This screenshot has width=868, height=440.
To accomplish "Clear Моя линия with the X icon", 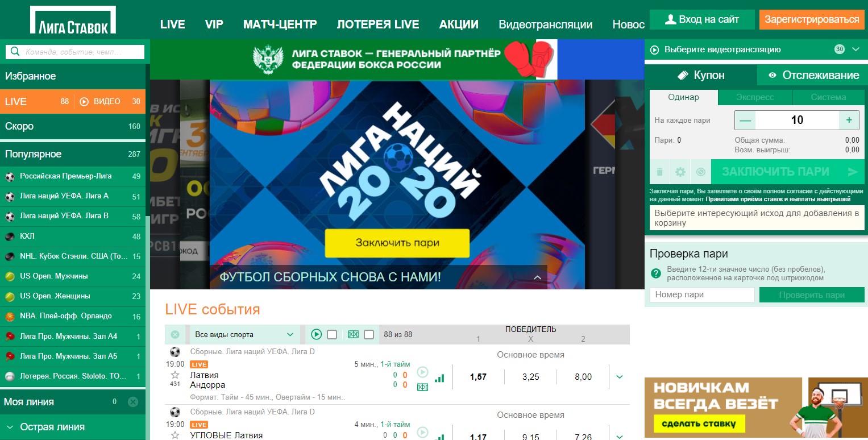I will (133, 402).
